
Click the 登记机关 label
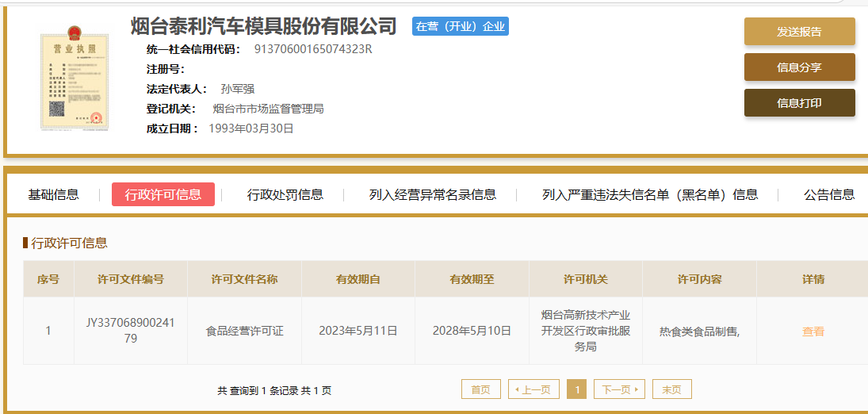(173, 109)
